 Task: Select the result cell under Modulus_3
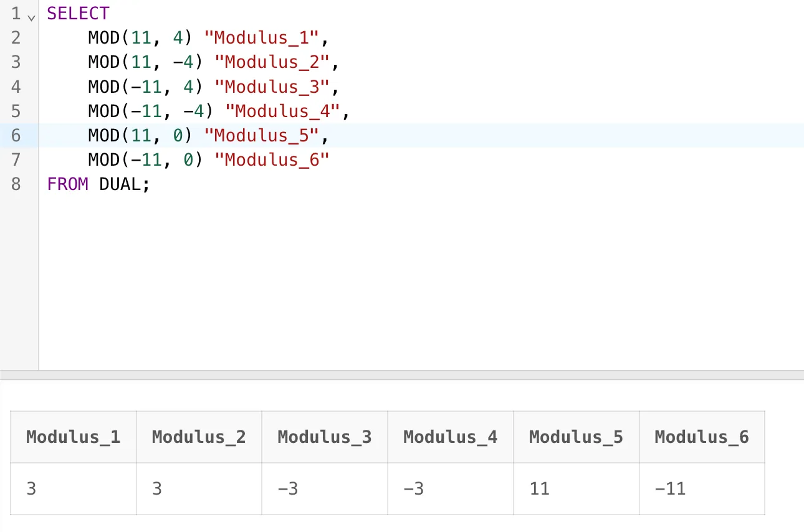coord(325,488)
